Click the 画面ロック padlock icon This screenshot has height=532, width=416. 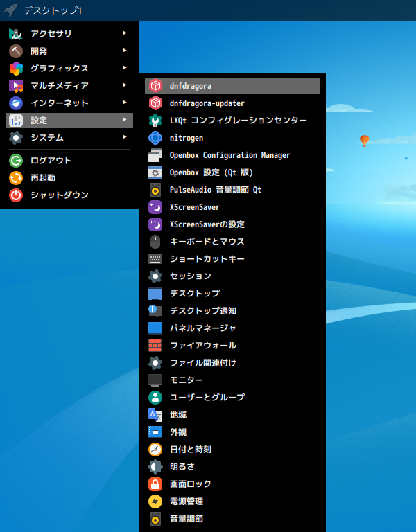click(155, 484)
